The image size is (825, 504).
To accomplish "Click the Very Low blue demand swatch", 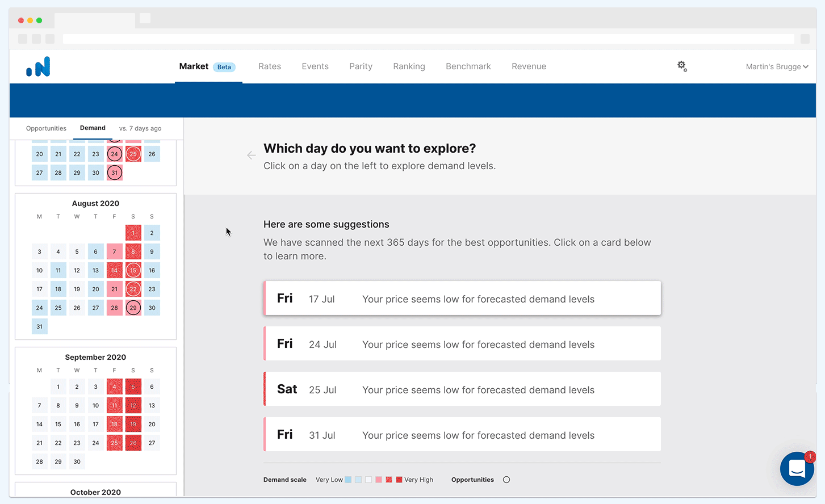I will point(348,480).
